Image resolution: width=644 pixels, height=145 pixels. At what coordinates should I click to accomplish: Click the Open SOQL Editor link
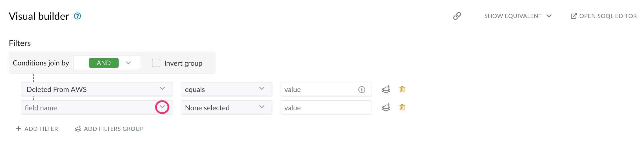pos(608,16)
